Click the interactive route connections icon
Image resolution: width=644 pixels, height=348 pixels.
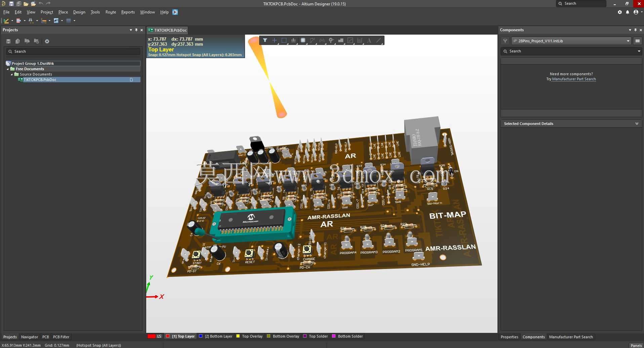click(x=313, y=40)
